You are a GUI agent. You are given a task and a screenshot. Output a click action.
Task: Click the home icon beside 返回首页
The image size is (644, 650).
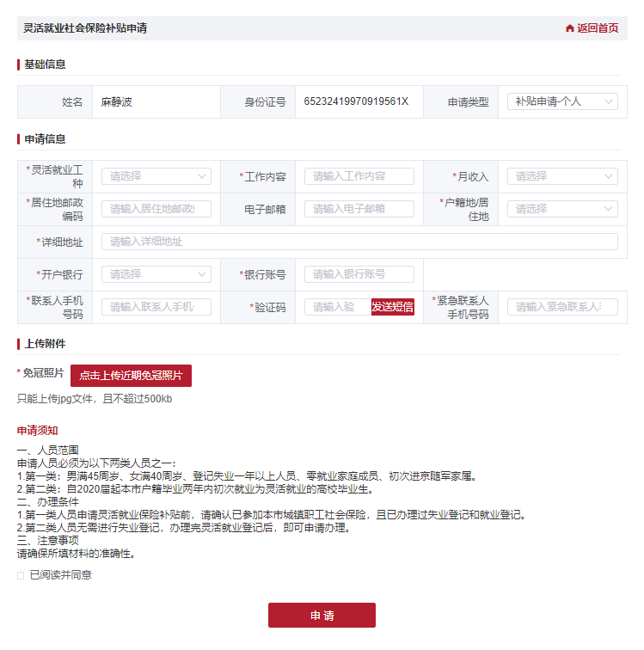click(569, 28)
